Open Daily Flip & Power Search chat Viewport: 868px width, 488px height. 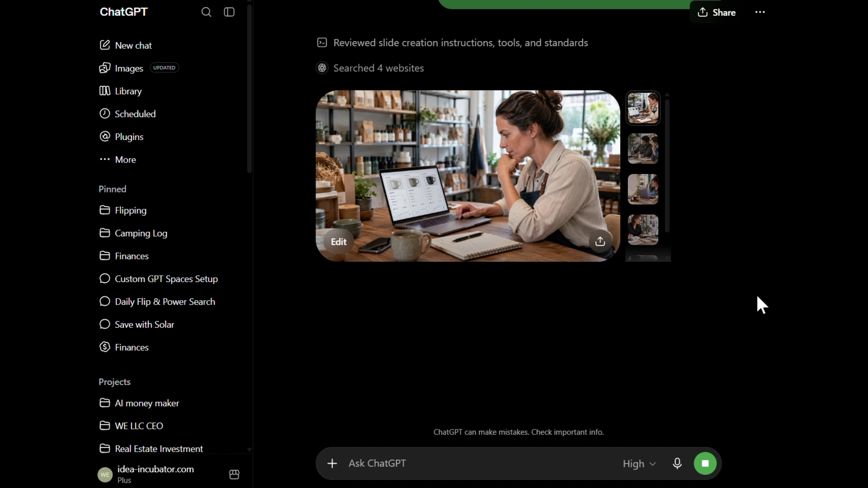point(157,301)
